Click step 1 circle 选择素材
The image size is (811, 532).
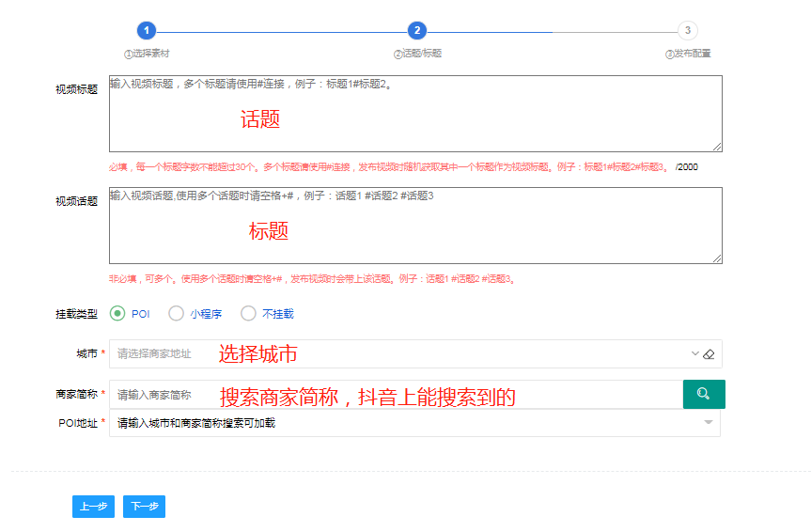coord(146,31)
